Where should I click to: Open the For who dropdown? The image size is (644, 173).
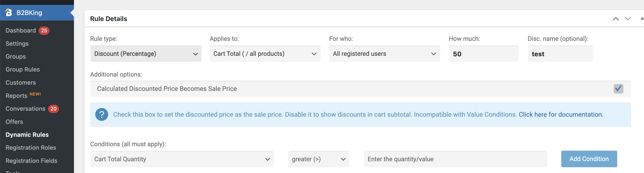coord(384,54)
